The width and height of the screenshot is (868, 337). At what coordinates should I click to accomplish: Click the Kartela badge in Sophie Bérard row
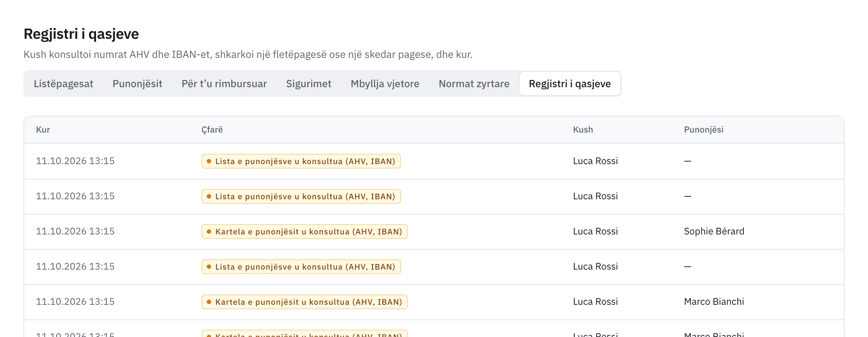[305, 232]
